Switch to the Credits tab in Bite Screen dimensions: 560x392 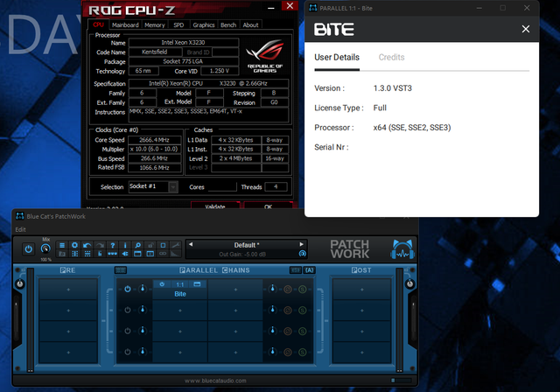(391, 57)
